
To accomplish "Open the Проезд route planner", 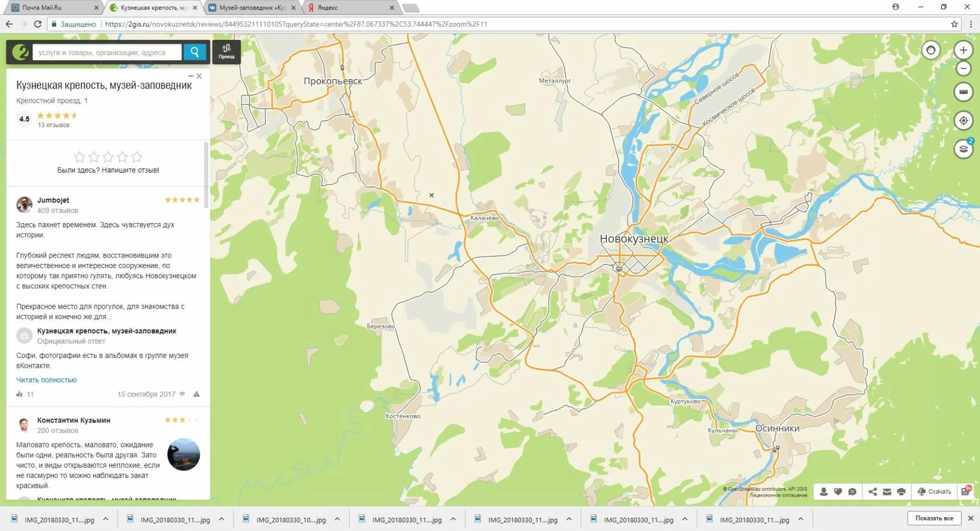I will click(226, 52).
